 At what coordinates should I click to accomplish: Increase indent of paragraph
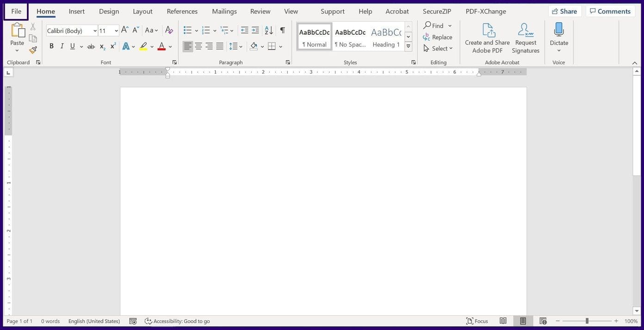pyautogui.click(x=255, y=30)
